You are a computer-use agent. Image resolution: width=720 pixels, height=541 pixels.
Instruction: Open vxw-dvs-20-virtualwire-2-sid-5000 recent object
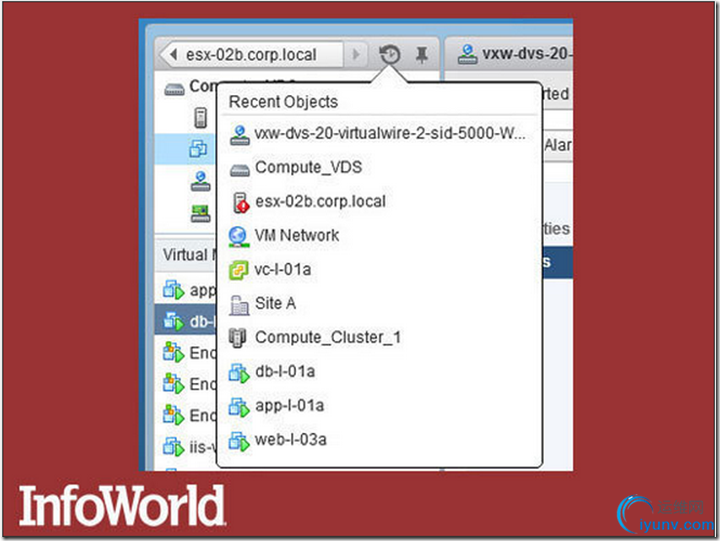click(x=390, y=133)
